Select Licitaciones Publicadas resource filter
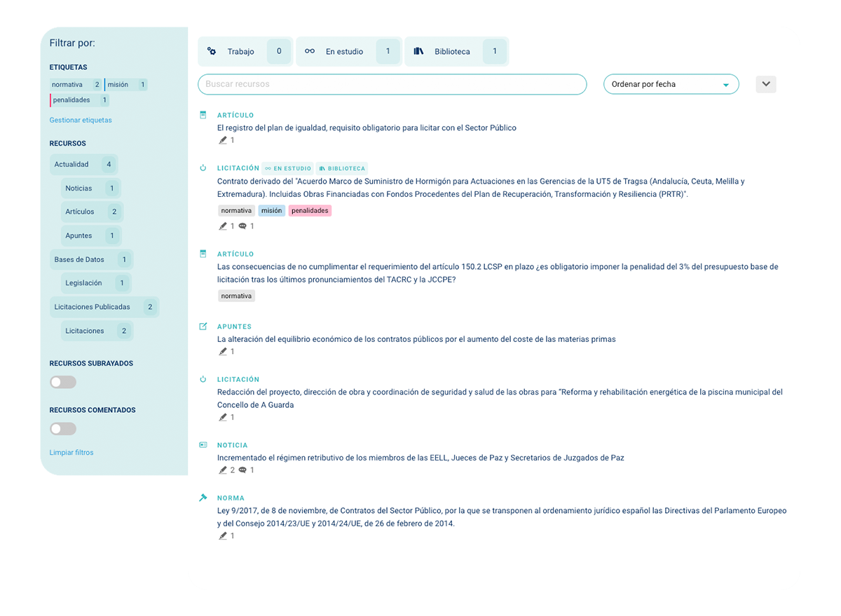841x616 pixels. 104,307
